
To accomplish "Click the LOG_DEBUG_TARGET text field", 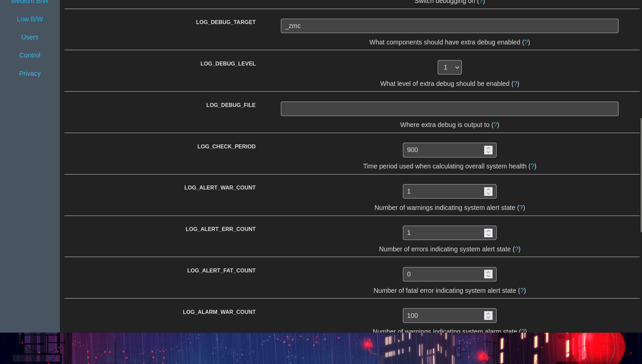I will click(449, 26).
